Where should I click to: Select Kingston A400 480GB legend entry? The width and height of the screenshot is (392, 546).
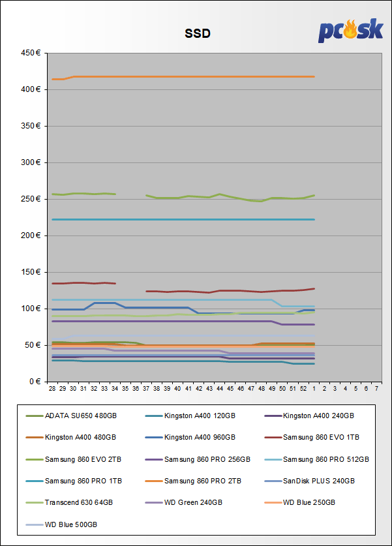coord(71,437)
